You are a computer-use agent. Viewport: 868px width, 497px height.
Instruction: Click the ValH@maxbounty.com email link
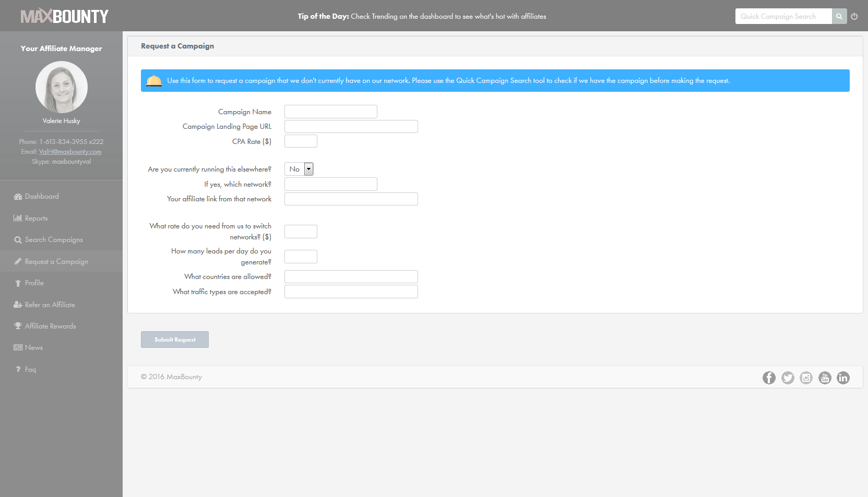click(x=70, y=152)
